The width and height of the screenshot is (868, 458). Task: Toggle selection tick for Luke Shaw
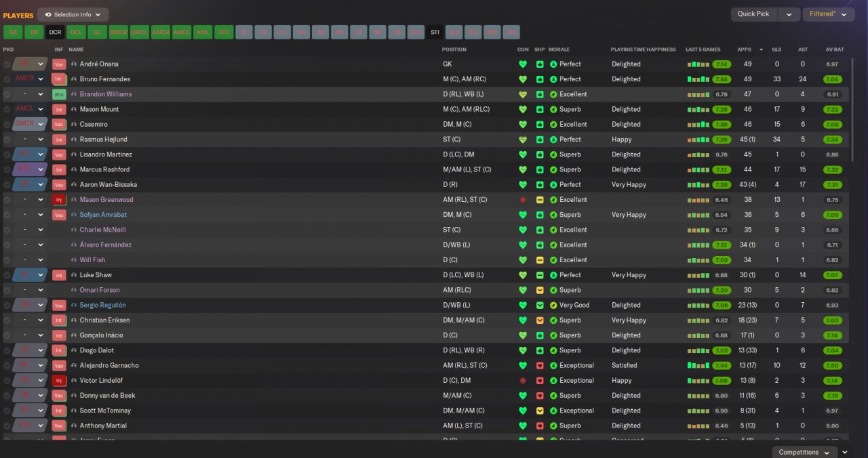[7, 275]
